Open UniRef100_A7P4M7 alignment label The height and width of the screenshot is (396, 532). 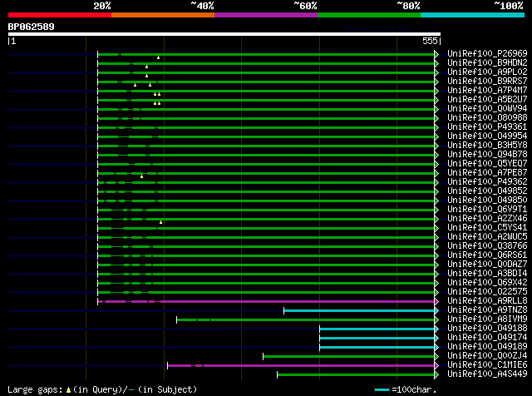point(487,91)
